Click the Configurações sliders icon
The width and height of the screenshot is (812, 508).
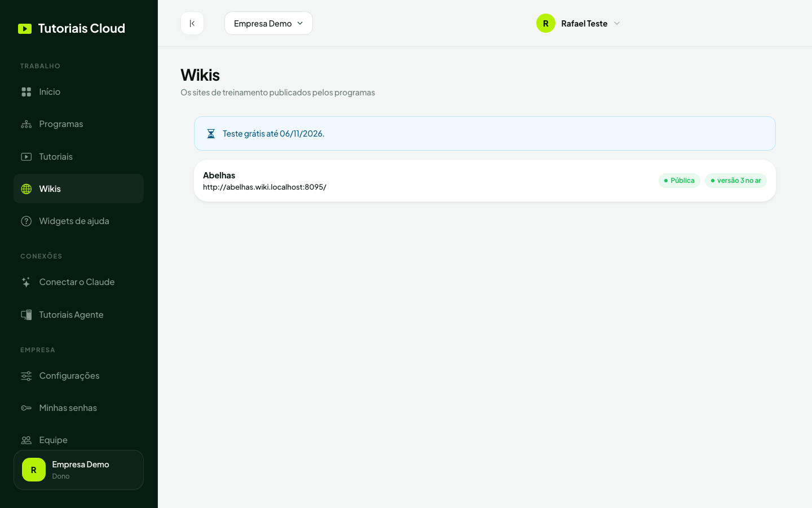click(x=27, y=376)
